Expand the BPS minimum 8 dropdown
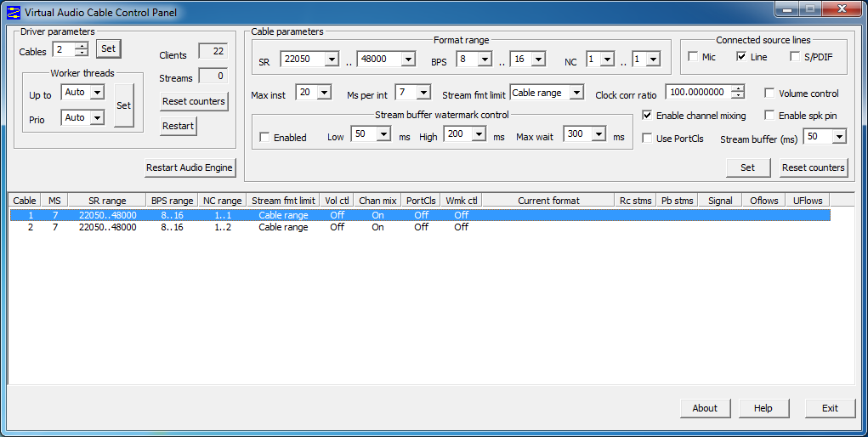Image resolution: width=868 pixels, height=437 pixels. click(x=485, y=59)
